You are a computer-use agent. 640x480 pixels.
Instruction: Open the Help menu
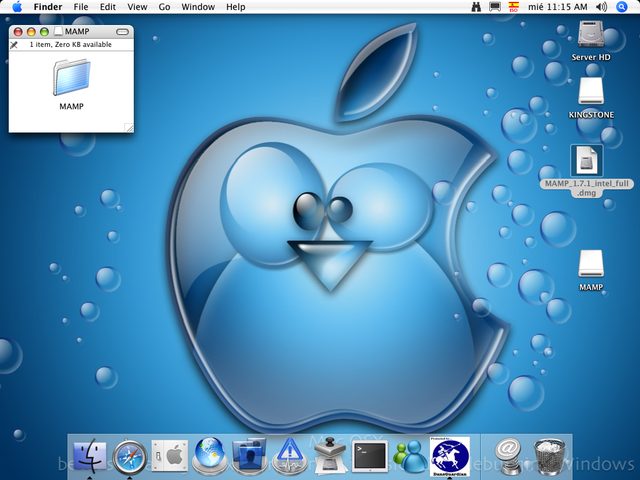pos(236,7)
